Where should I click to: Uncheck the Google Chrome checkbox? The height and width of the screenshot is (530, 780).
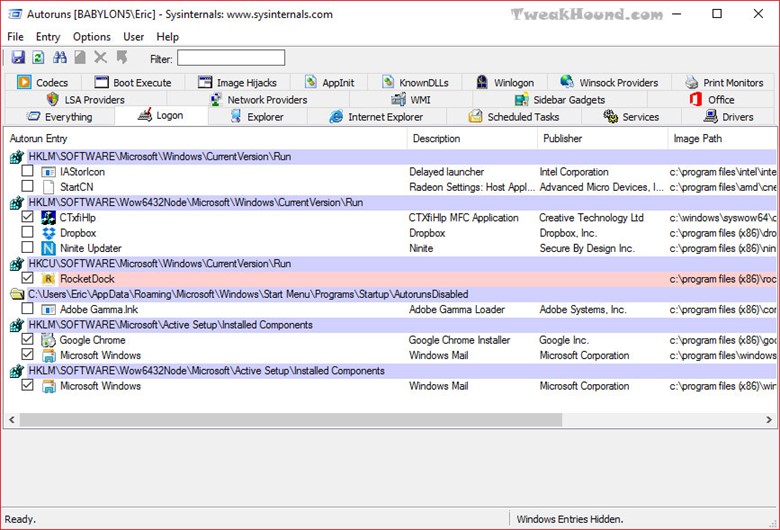click(27, 339)
